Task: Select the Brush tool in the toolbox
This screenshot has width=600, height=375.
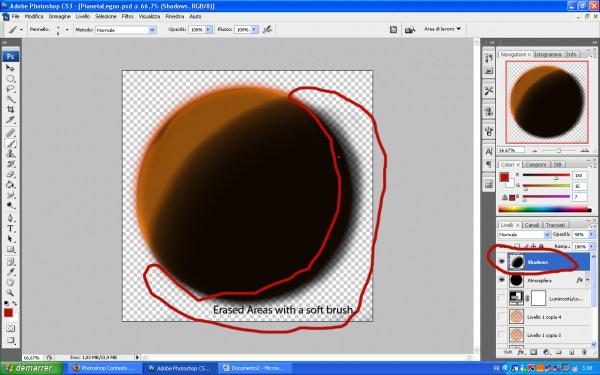Action: [x=10, y=143]
